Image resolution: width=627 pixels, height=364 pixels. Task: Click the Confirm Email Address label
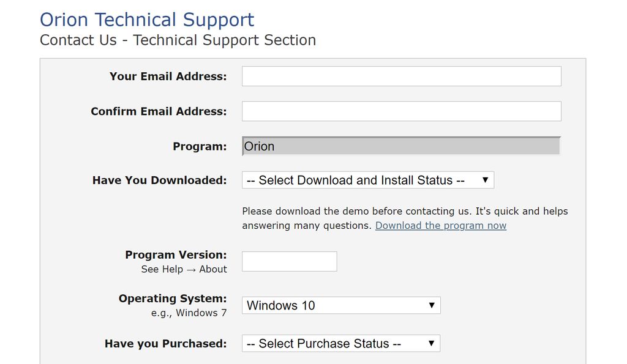159,111
